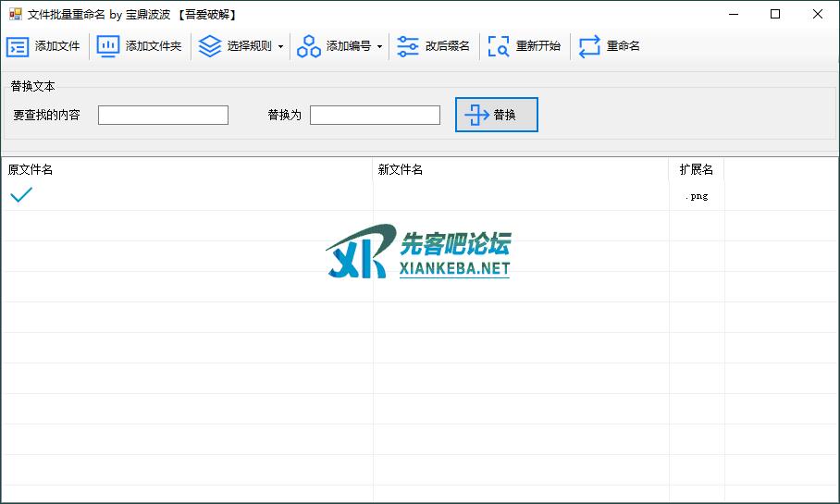The height and width of the screenshot is (504, 840).
Task: Toggle the blue checkmark in the first file row
Action: (x=20, y=195)
